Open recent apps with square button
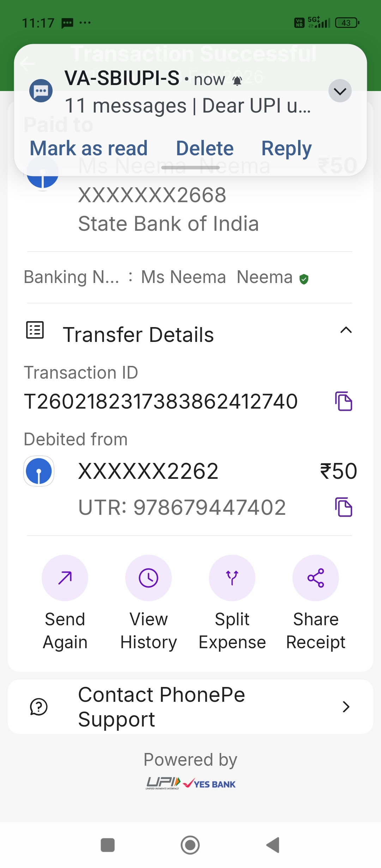381x868 pixels. (108, 845)
